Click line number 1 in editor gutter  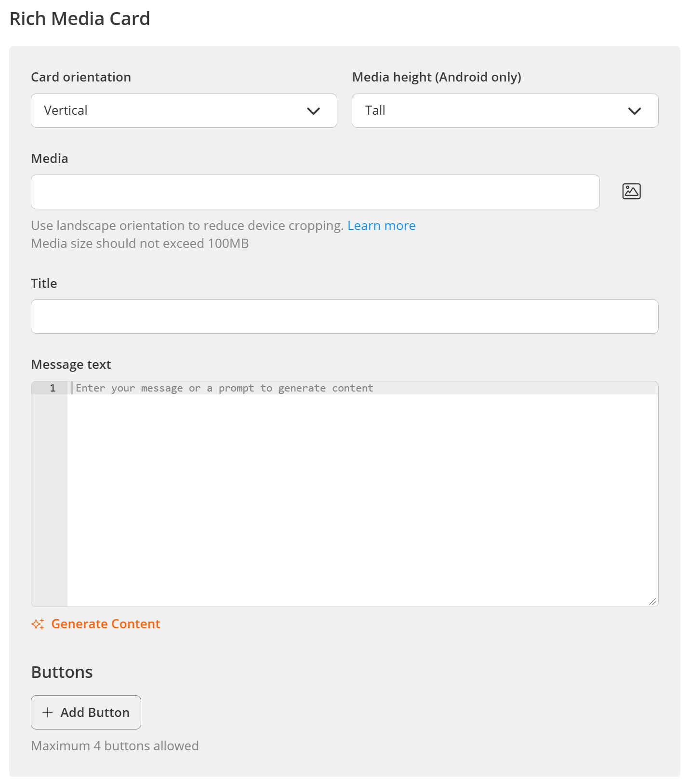pyautogui.click(x=53, y=388)
